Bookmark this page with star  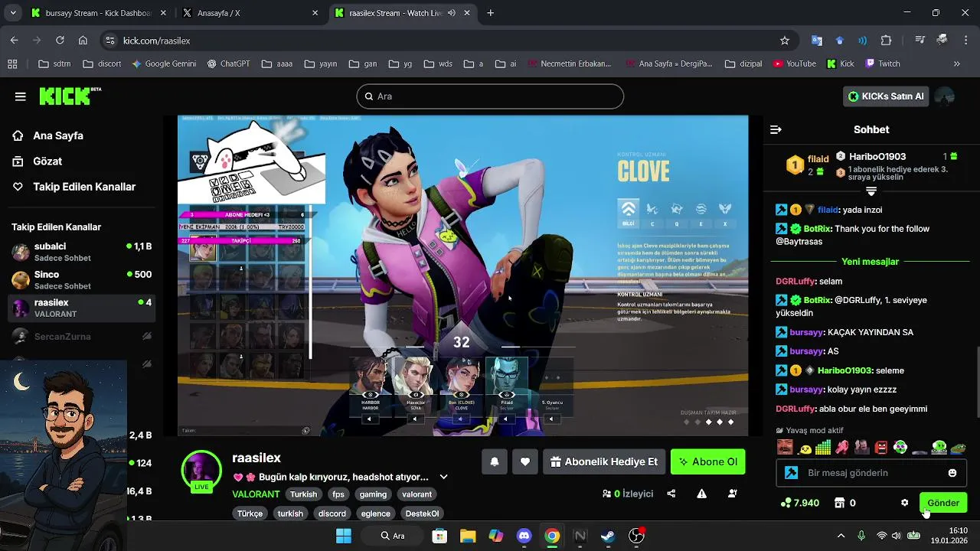point(785,41)
